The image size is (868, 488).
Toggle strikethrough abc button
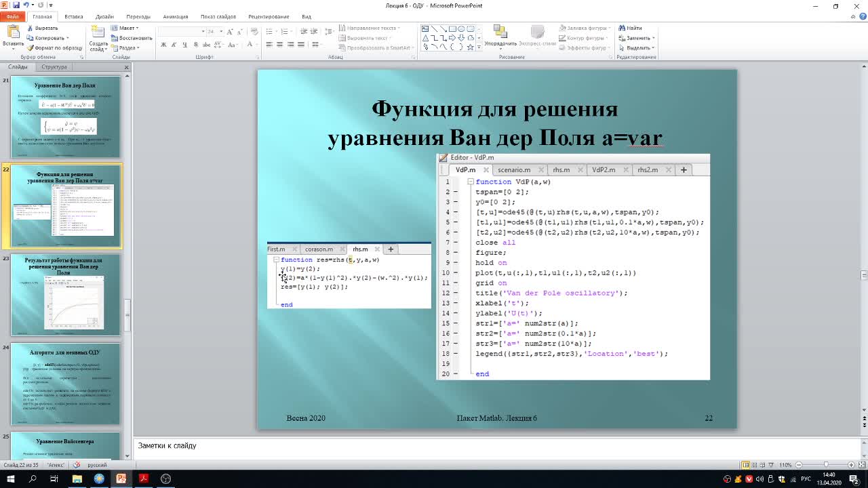pos(207,45)
